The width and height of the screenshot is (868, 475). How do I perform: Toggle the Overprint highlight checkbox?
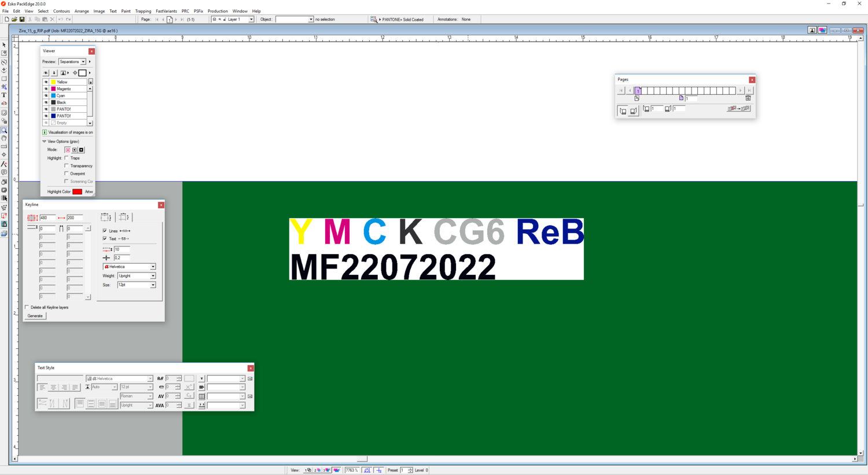coord(67,173)
